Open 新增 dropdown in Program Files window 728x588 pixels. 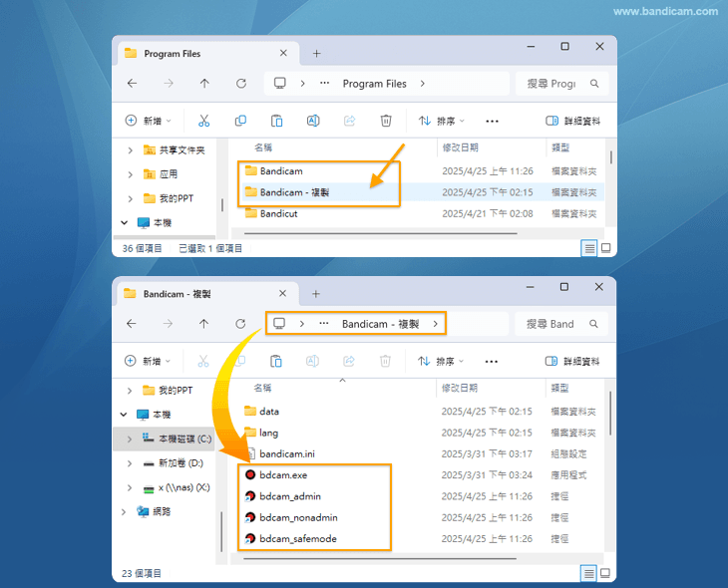149,121
